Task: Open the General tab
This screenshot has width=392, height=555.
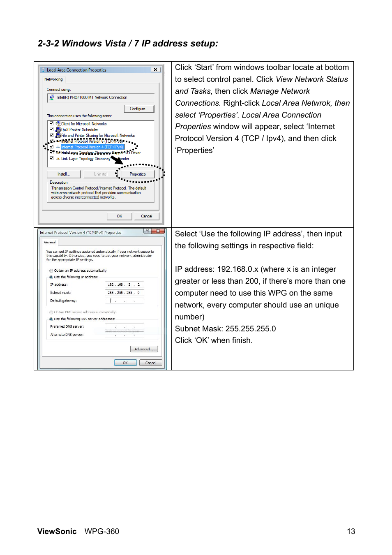Action: [50, 242]
